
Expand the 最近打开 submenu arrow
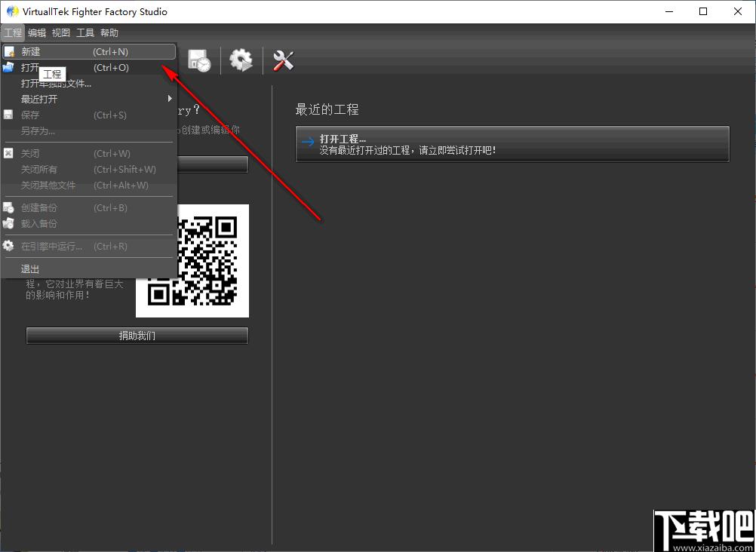point(169,99)
